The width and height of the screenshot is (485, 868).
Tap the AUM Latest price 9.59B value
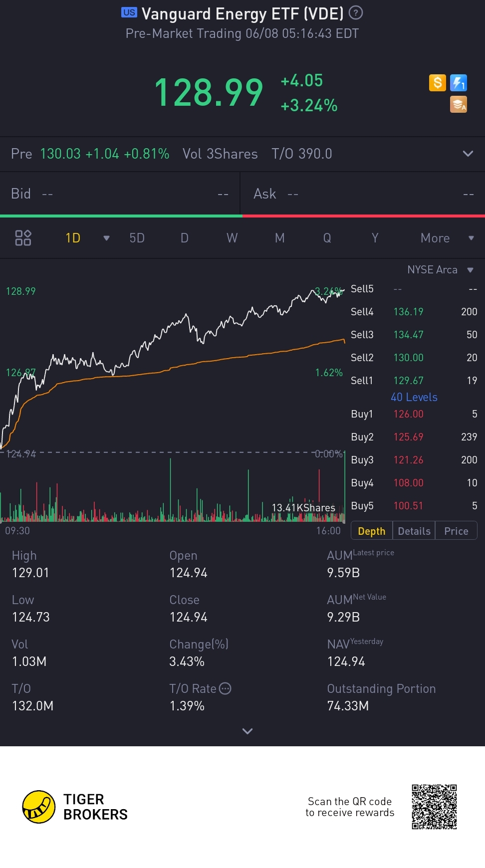(344, 573)
